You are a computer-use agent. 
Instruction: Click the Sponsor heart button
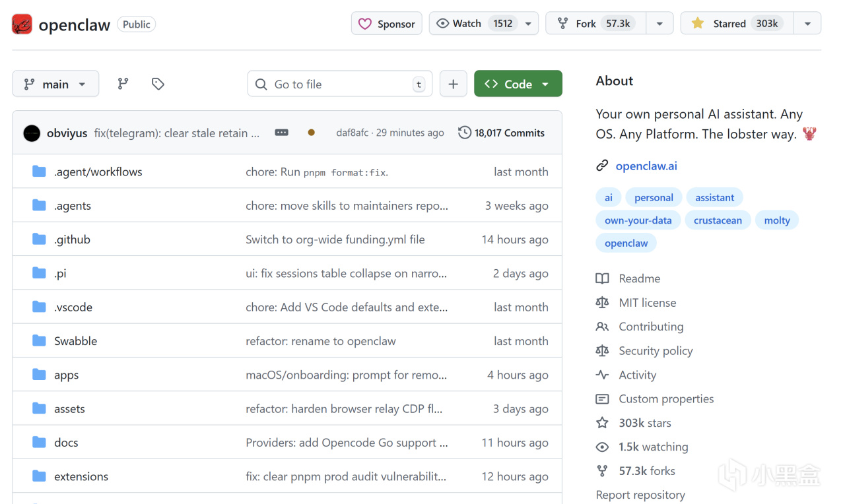click(x=386, y=24)
